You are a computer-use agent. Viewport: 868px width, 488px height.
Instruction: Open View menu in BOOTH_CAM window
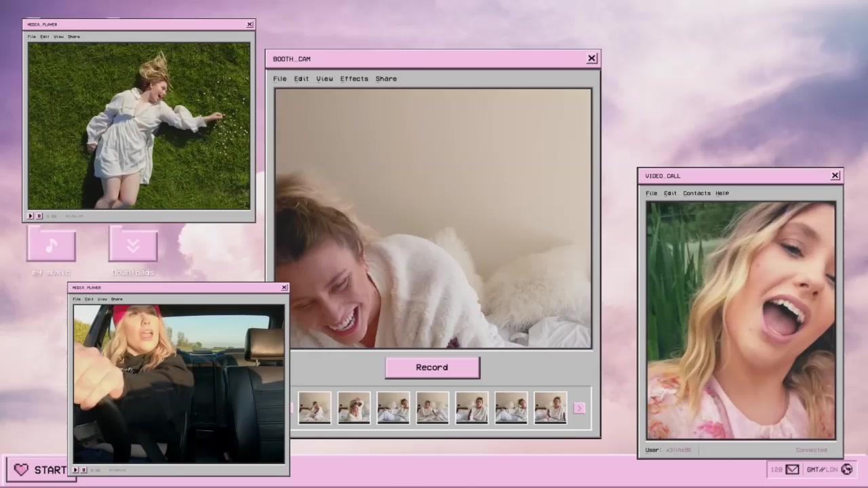(x=324, y=79)
